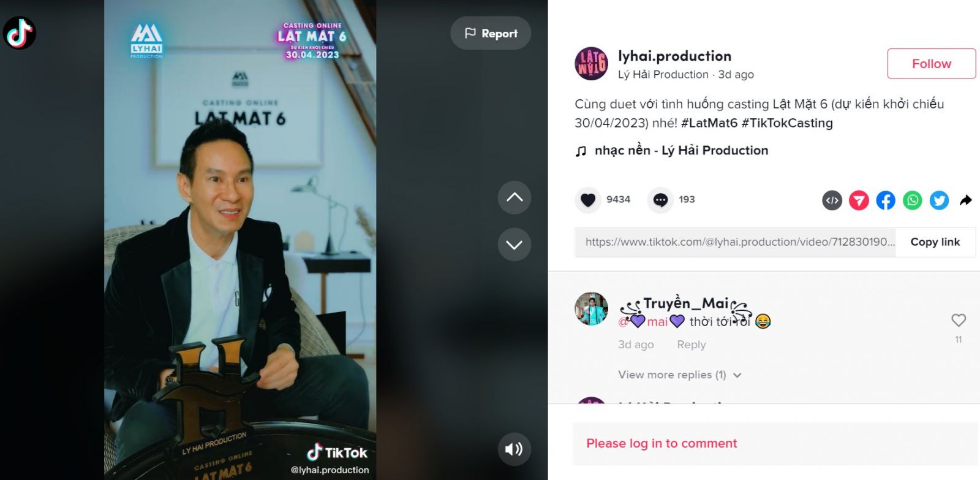The height and width of the screenshot is (480, 980).
Task: Click the Follow button
Action: (x=932, y=64)
